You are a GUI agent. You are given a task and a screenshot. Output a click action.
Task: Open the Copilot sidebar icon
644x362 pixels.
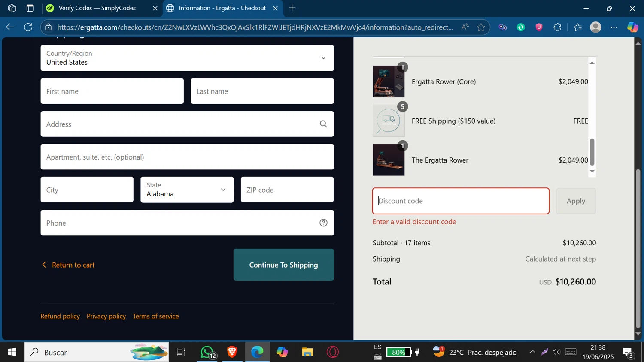click(632, 27)
